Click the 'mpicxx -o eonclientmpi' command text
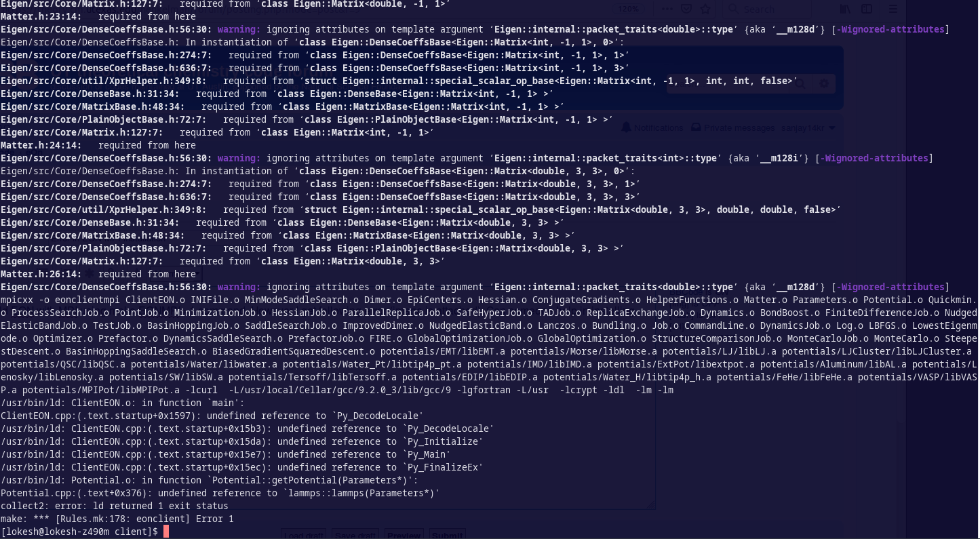This screenshot has height=539, width=980. (x=60, y=300)
